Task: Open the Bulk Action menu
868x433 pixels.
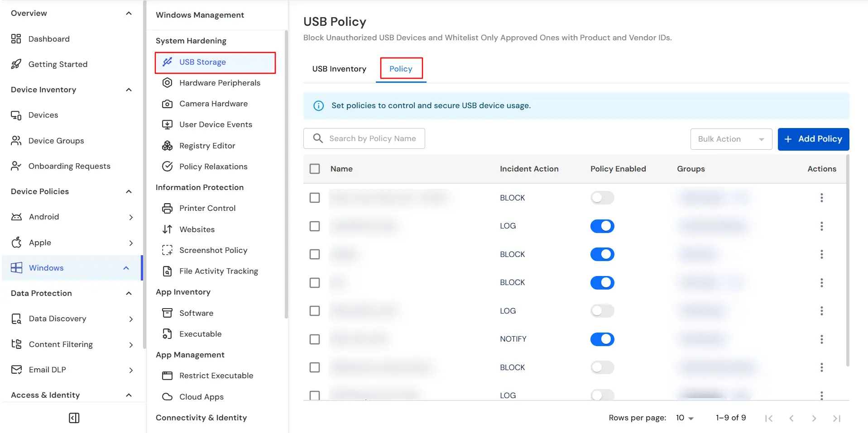Action: (x=730, y=139)
